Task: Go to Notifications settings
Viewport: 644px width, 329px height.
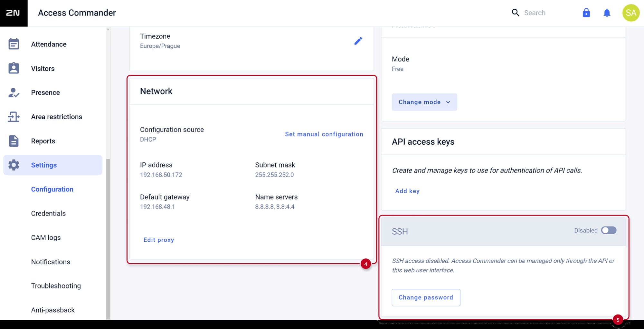Action: click(51, 262)
